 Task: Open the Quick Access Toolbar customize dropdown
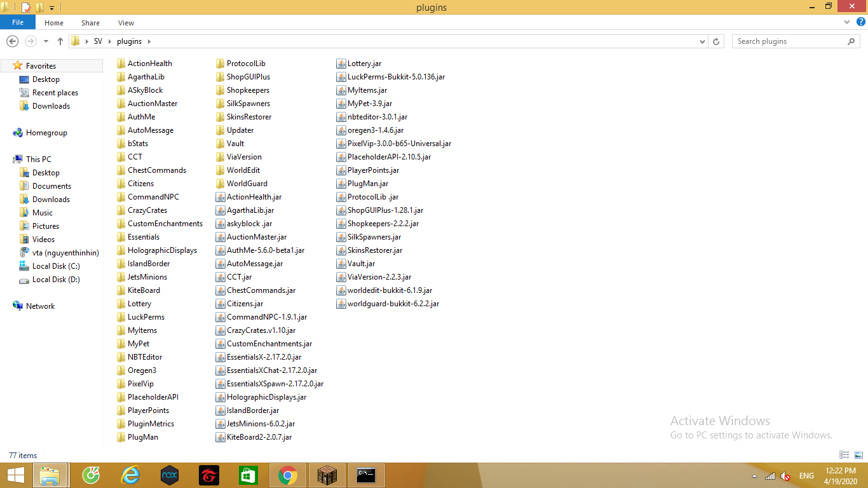pyautogui.click(x=51, y=8)
